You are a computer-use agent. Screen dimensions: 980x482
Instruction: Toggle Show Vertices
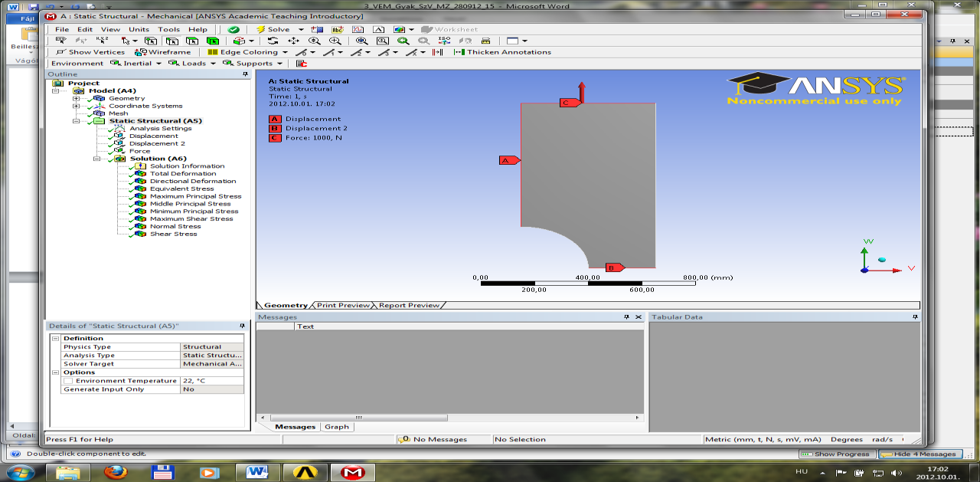(x=90, y=52)
